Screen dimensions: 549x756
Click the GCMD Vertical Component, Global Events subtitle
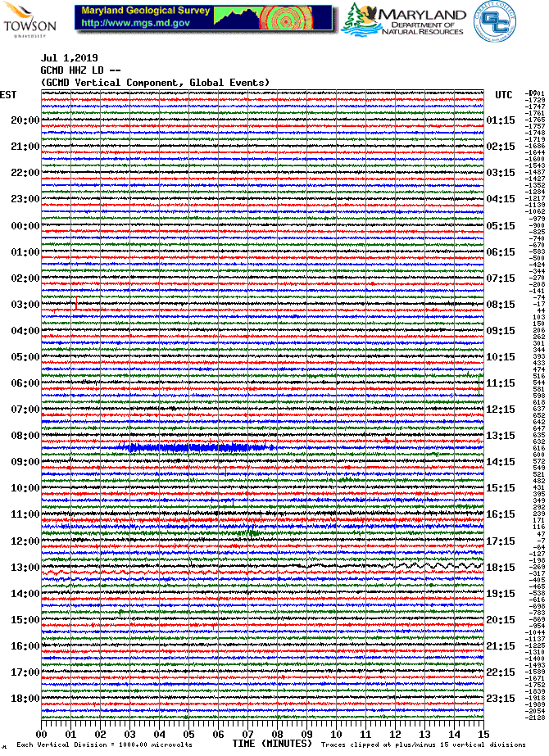click(155, 82)
